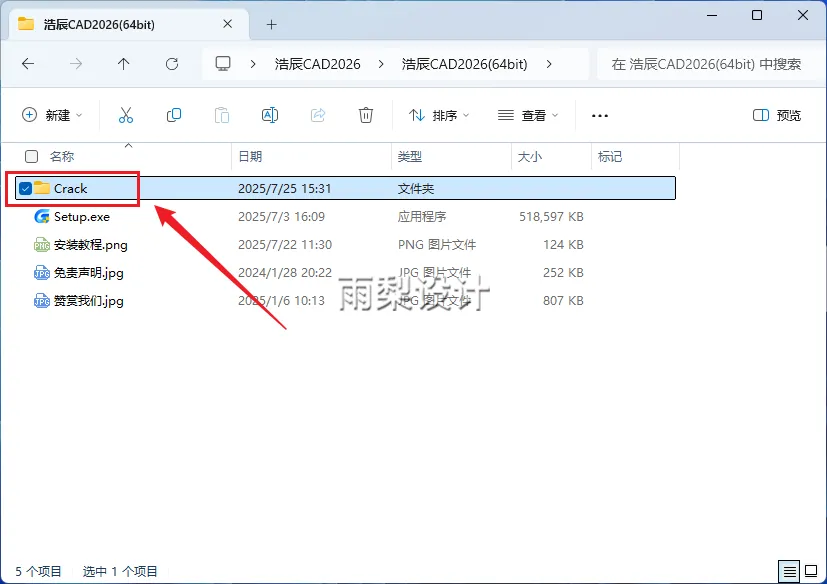Cut the selected item with scissors icon
Viewport: 827px width, 584px height.
(x=126, y=115)
